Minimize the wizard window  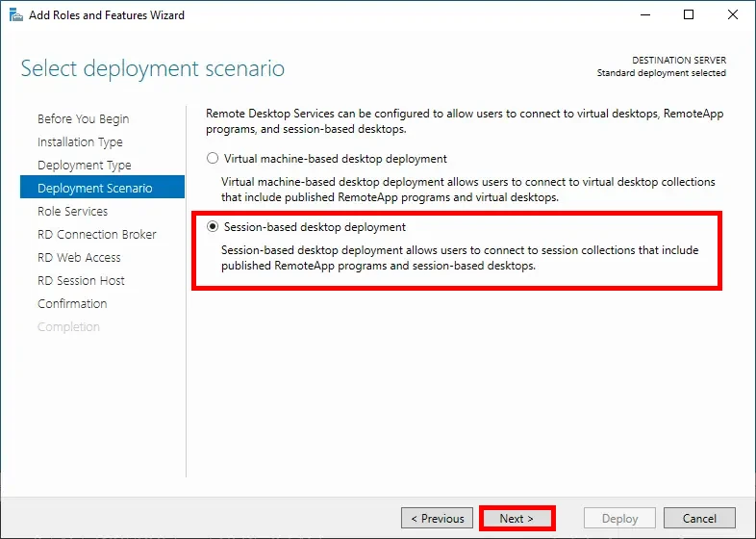(644, 15)
